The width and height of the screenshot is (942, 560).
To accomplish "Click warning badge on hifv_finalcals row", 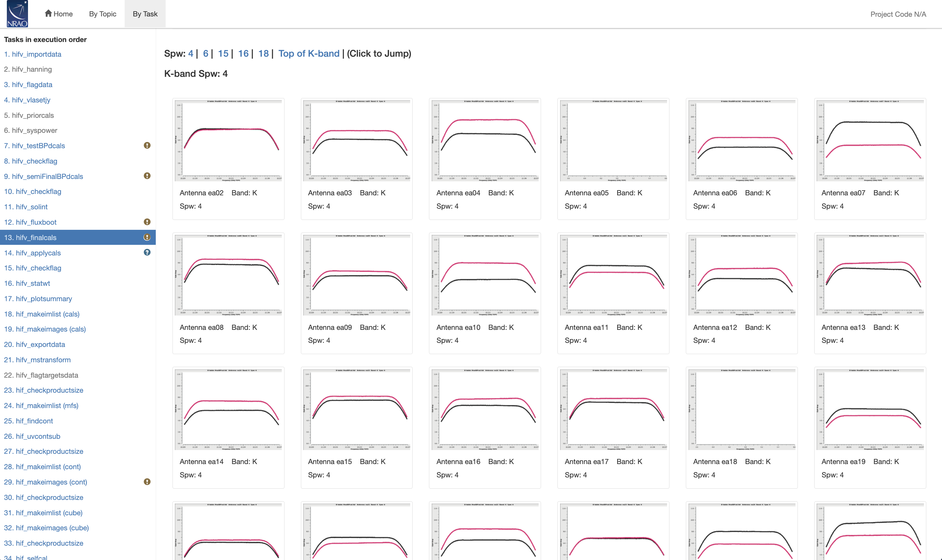I will (x=147, y=237).
